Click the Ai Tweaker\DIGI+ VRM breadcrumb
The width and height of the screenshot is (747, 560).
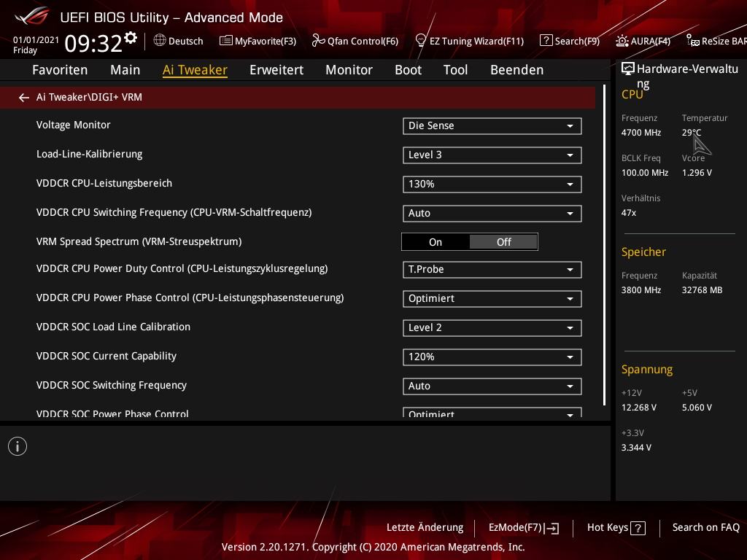point(89,97)
